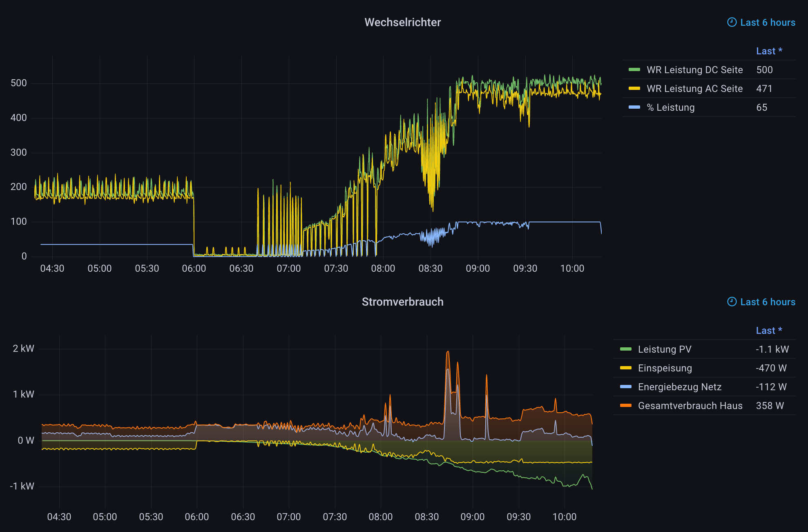Screen dimensions: 808x532
Task: Open color picker for Gesamtverbrauch Haus series
Action: (x=626, y=406)
